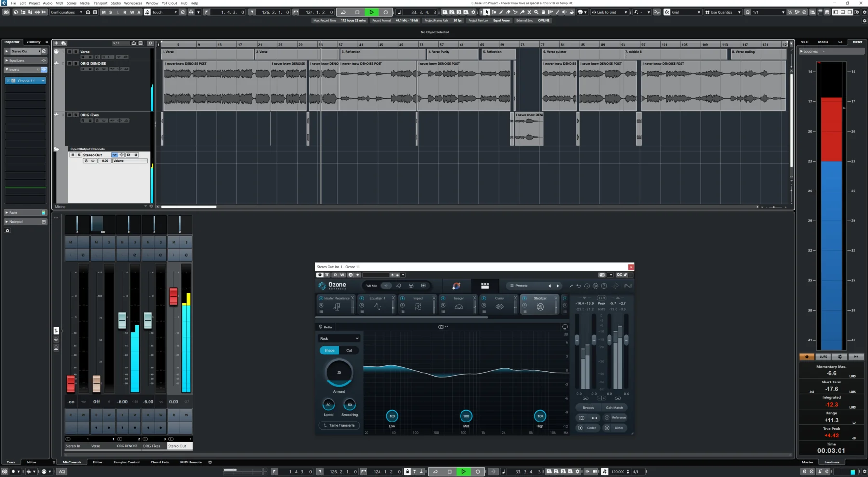868x477 pixels.
Task: Open Chord Pads tab in lower zone
Action: coord(160,462)
